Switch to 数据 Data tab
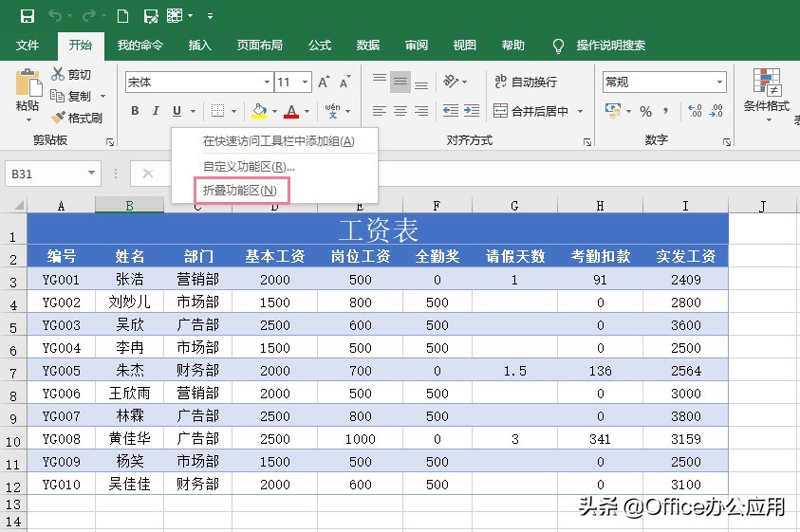The height and width of the screenshot is (532, 800). (x=368, y=46)
